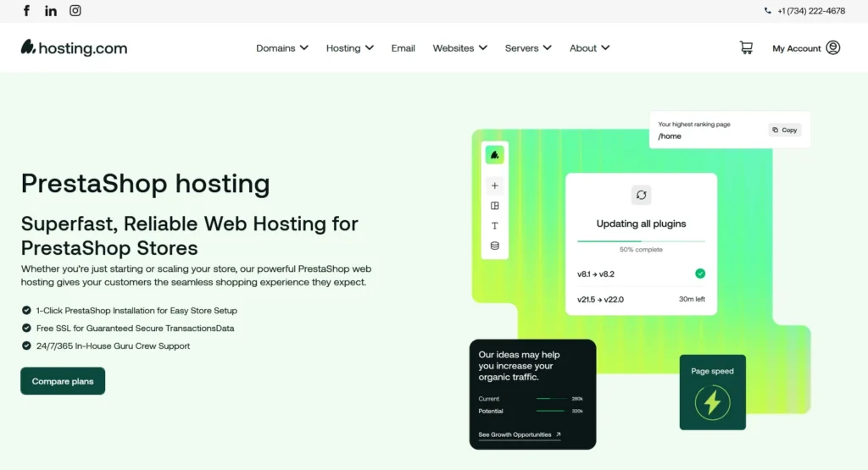Open the About menu
The width and height of the screenshot is (868, 470).
[583, 48]
